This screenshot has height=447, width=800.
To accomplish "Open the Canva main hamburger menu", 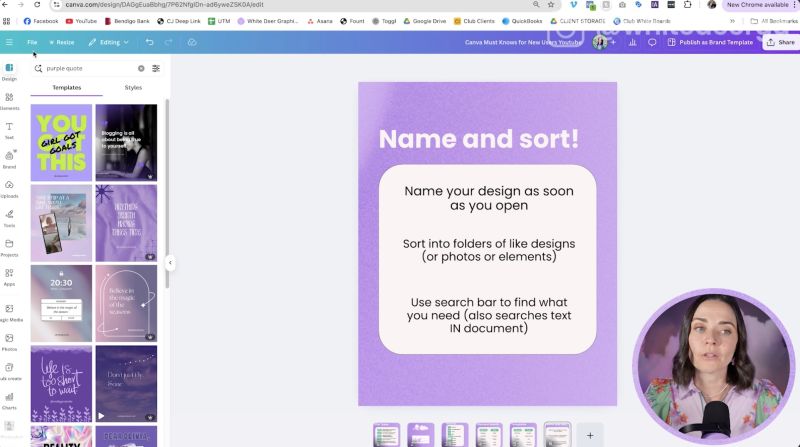I will coord(9,42).
